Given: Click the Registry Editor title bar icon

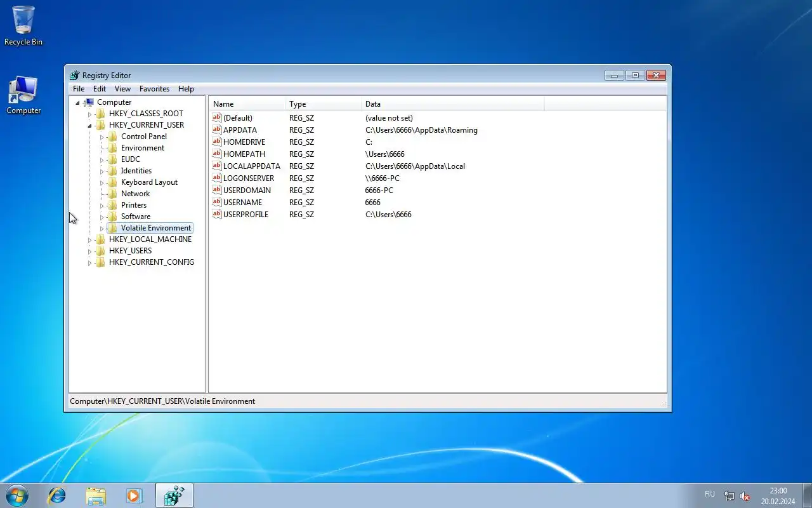Looking at the screenshot, I should 75,75.
